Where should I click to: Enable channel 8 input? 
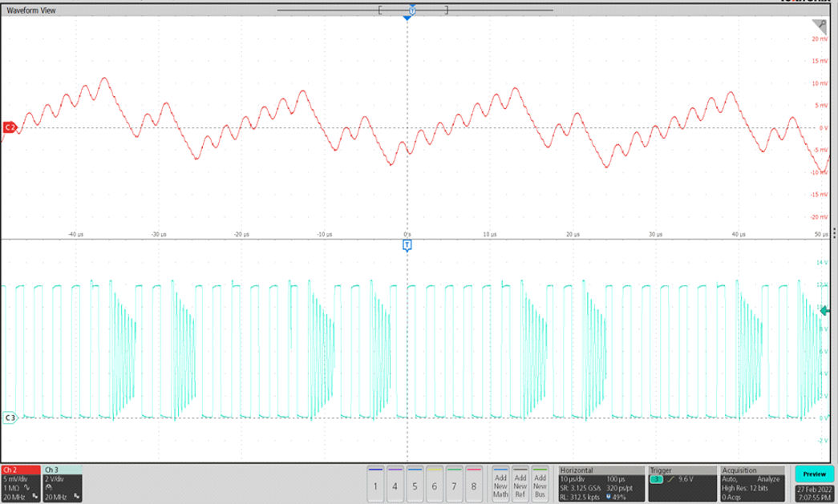[x=474, y=484]
